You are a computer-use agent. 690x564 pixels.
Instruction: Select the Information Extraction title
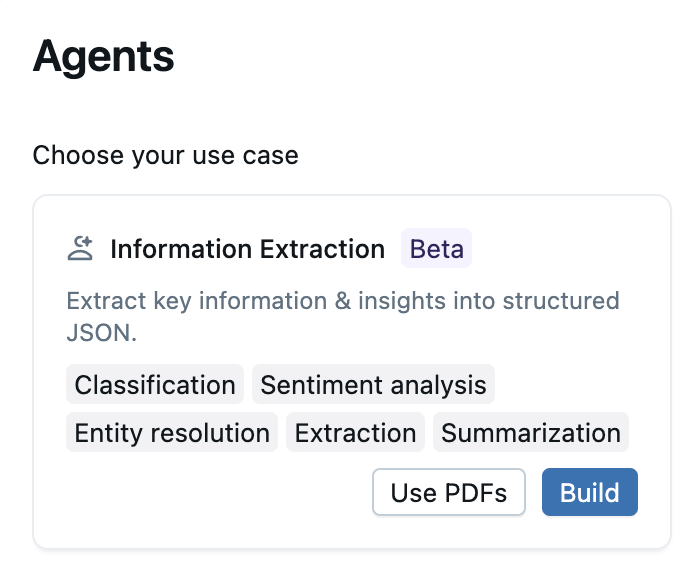(247, 249)
